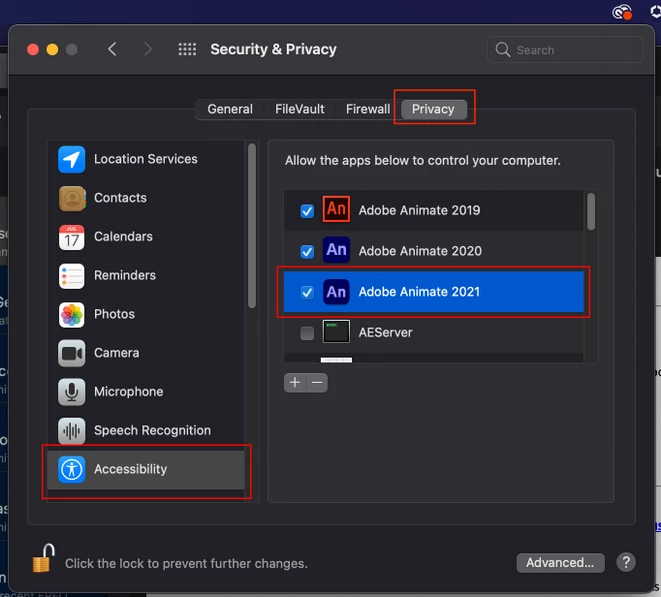
Task: Go forward with the right chevron
Action: tap(148, 49)
